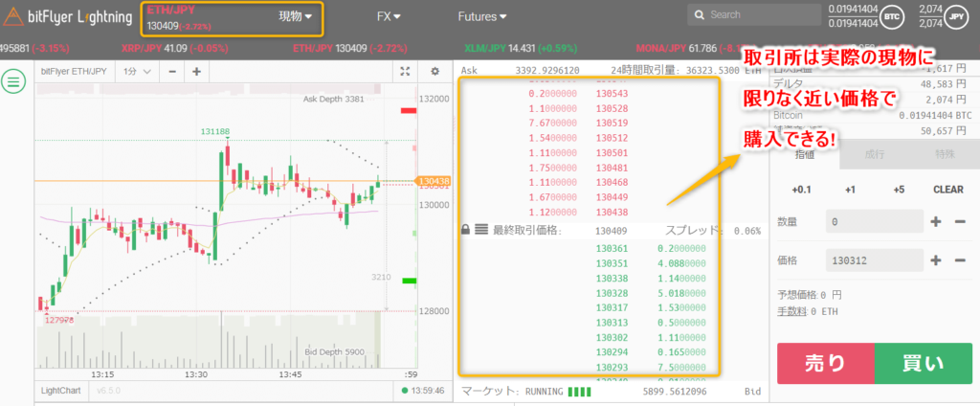Click the +5 quantity button
The height and width of the screenshot is (406, 980).
click(x=899, y=190)
